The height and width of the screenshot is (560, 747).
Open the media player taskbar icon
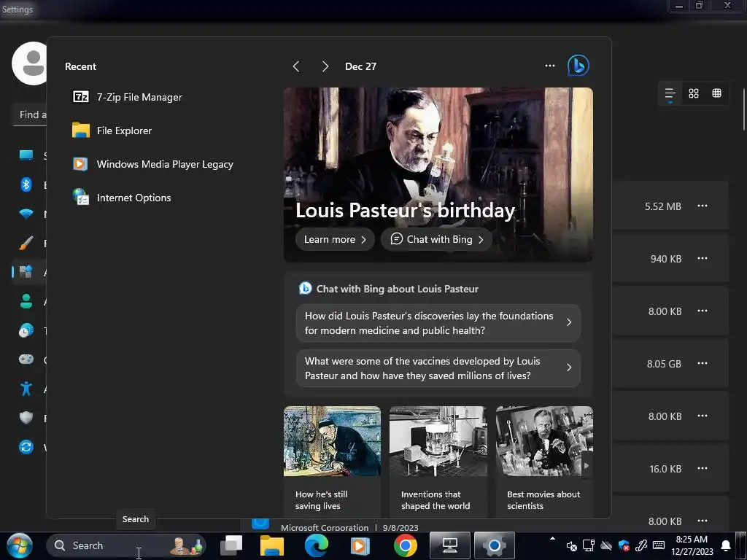pos(360,545)
